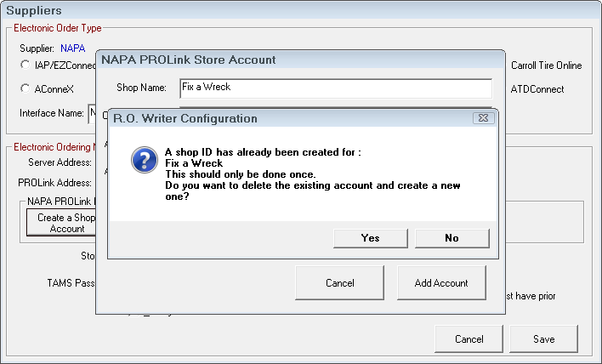Select the AConneX radio button
Viewport: 602px width, 364px height.
tap(26, 88)
